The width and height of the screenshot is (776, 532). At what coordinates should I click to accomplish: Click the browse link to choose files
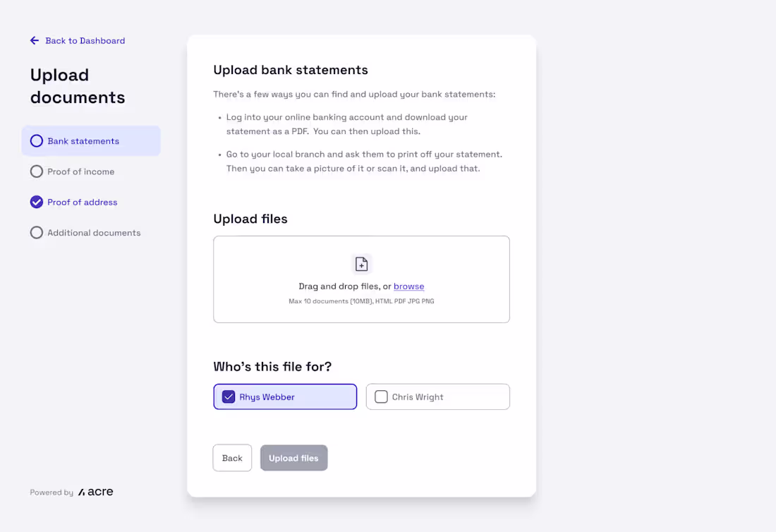click(409, 286)
